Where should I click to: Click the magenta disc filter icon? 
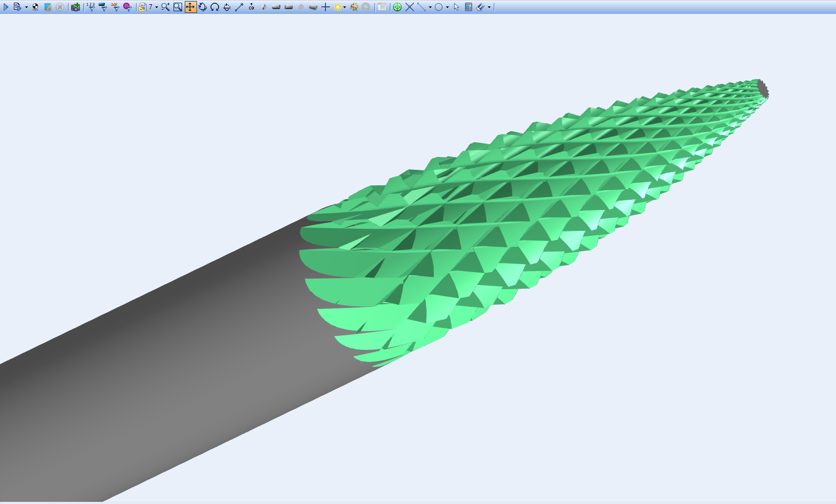tap(127, 7)
